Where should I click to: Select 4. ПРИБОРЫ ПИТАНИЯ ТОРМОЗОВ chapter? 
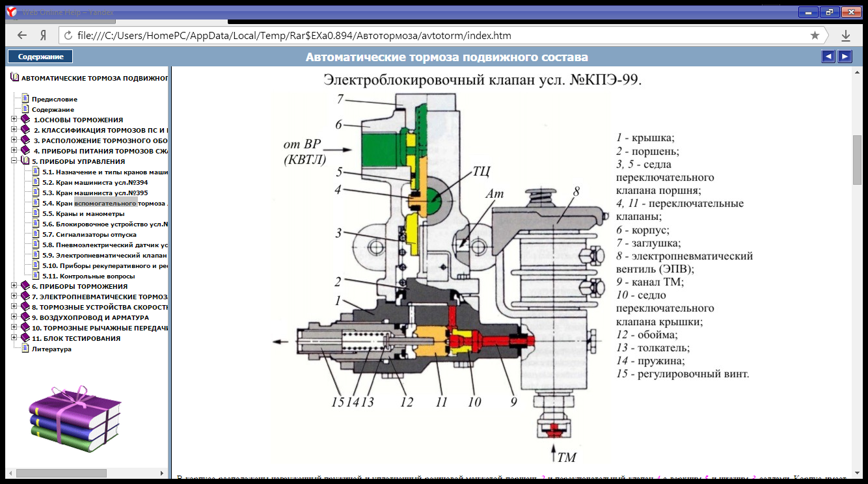point(101,151)
